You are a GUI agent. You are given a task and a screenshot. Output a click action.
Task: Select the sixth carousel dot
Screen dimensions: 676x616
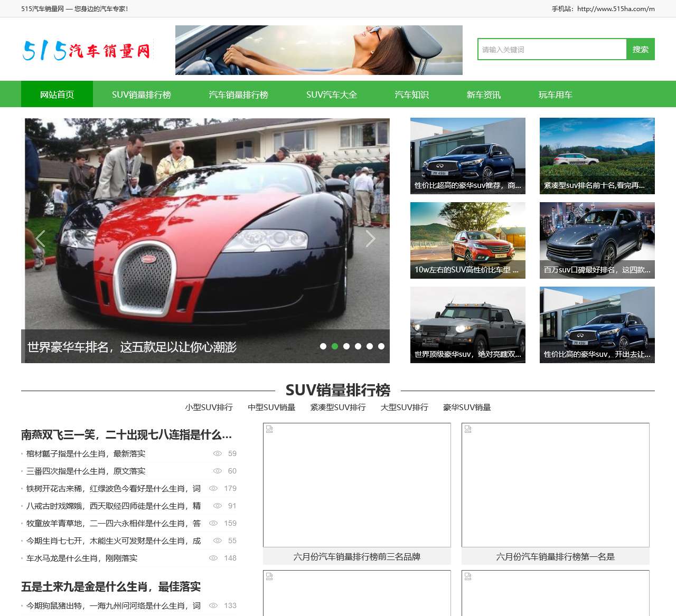tap(381, 346)
